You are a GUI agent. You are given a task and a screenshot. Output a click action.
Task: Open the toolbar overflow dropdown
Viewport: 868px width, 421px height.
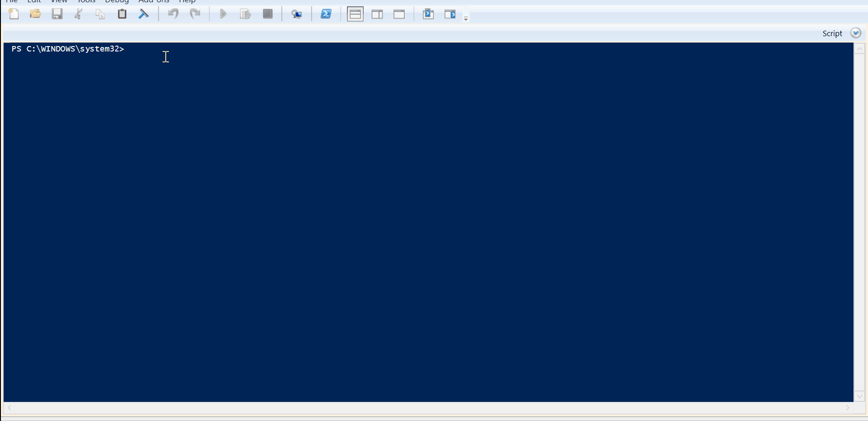point(465,17)
